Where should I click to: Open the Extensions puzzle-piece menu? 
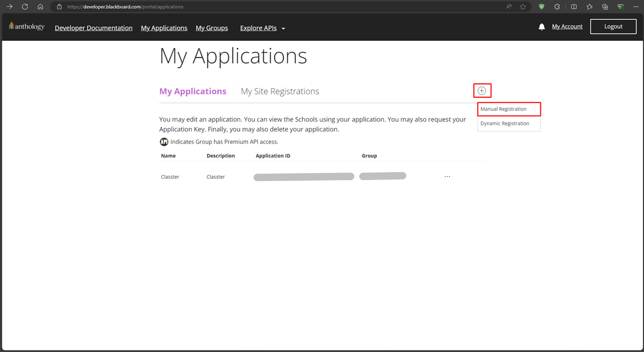coord(557,6)
